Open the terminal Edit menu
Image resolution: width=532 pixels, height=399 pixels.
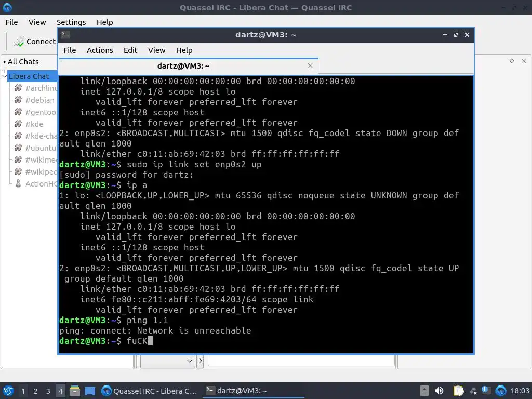[x=130, y=50]
